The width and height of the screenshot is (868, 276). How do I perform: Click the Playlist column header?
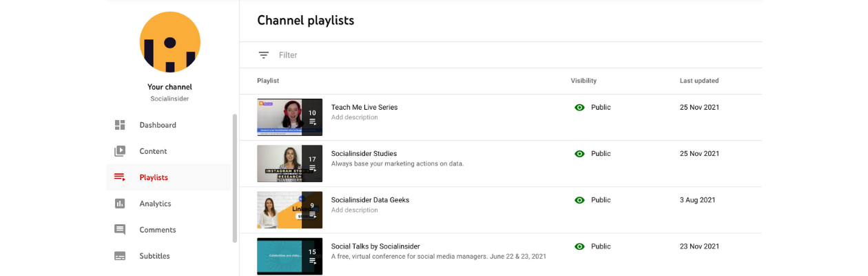[268, 81]
